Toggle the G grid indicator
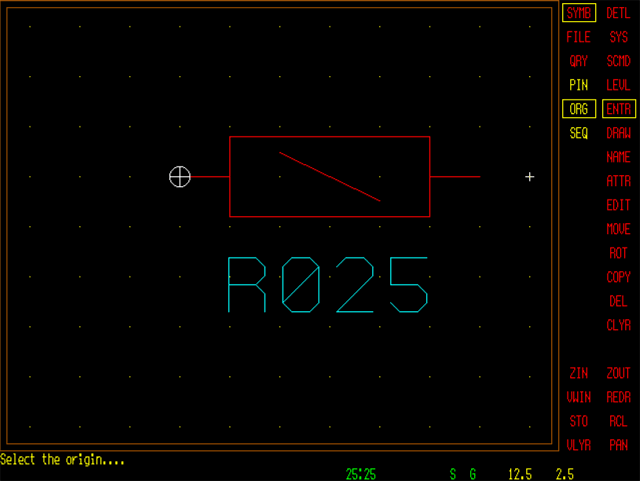The height and width of the screenshot is (481, 640). coord(473,474)
